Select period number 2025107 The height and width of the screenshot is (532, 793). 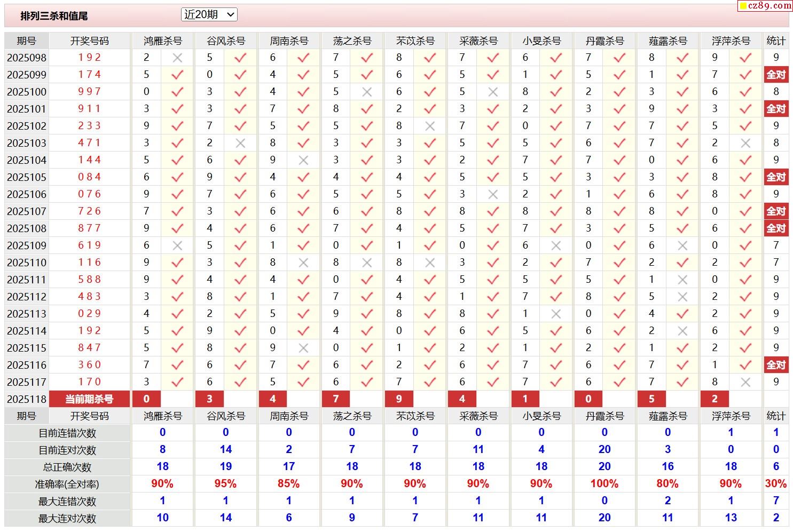pyautogui.click(x=27, y=211)
